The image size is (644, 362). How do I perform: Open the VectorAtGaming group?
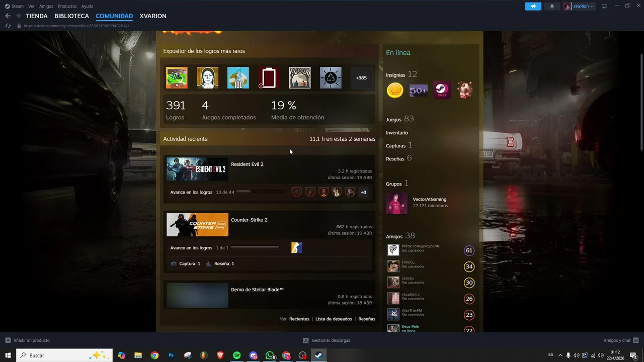pyautogui.click(x=430, y=199)
